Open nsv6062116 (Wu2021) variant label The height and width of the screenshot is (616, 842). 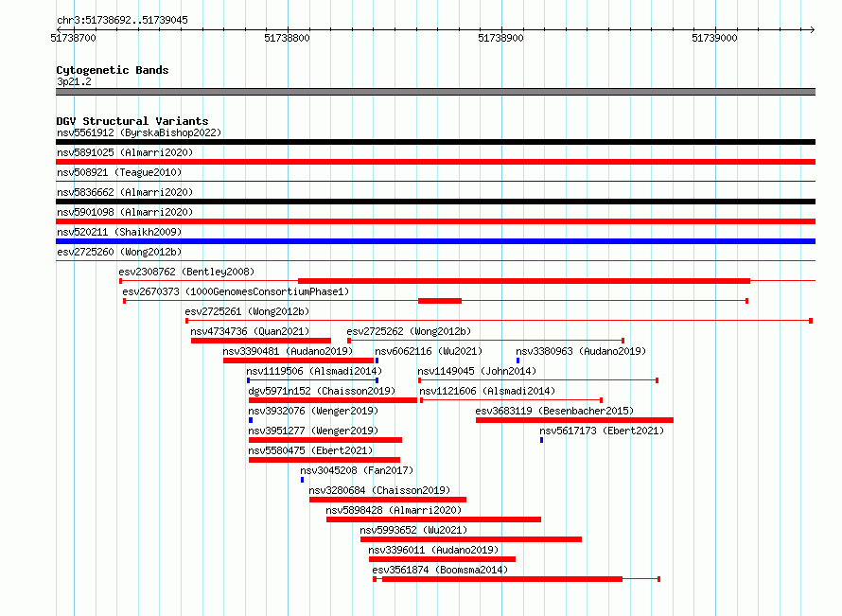coord(429,351)
